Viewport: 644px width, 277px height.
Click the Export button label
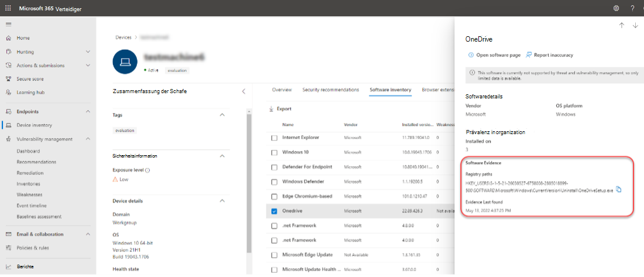284,109
